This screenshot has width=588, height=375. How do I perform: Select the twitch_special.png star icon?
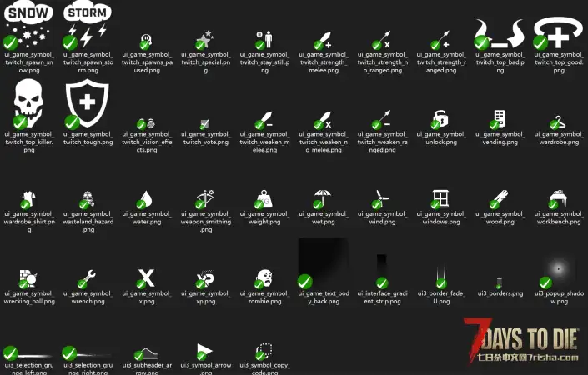coord(204,41)
